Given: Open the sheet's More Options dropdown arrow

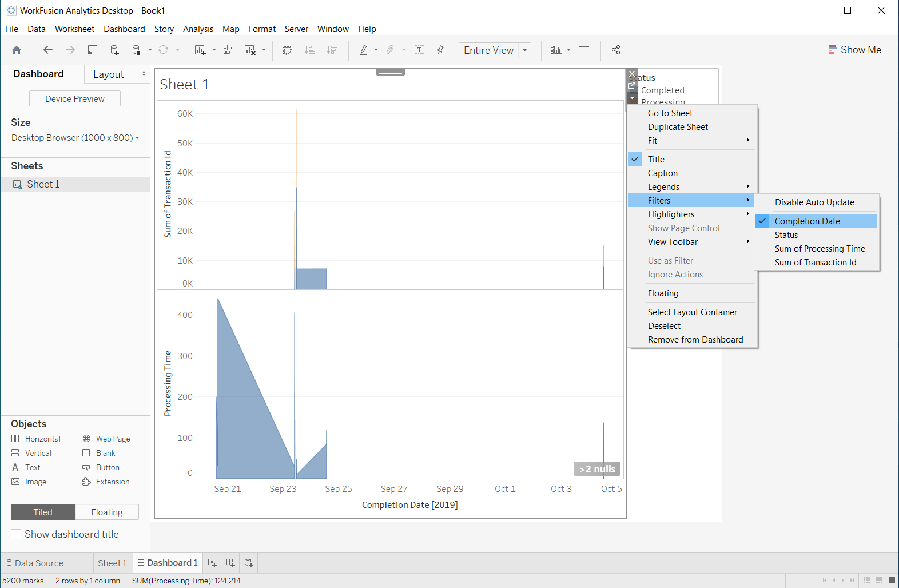Looking at the screenshot, I should coord(632,98).
